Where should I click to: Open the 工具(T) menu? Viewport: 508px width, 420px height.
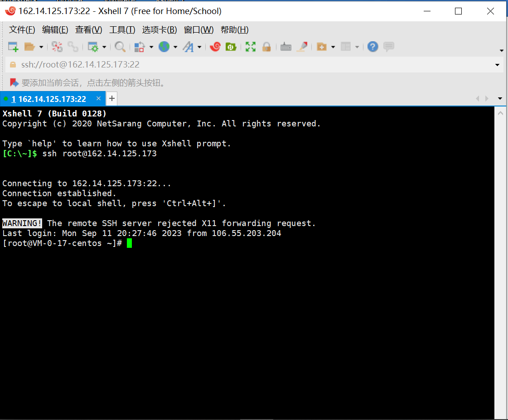[122, 30]
